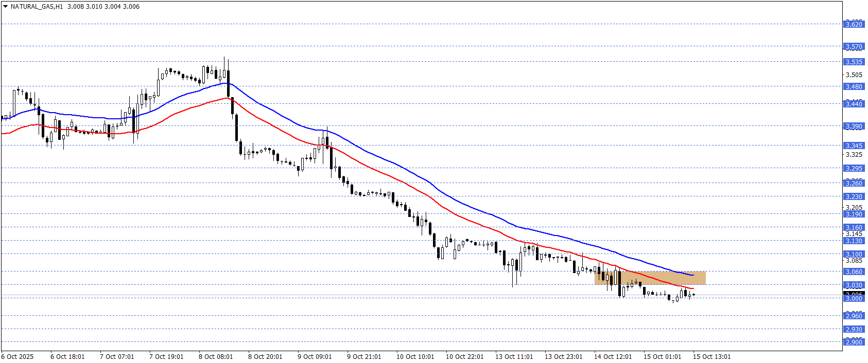Click the NATURAL_GAS,H1 symbol title text

(x=37, y=7)
